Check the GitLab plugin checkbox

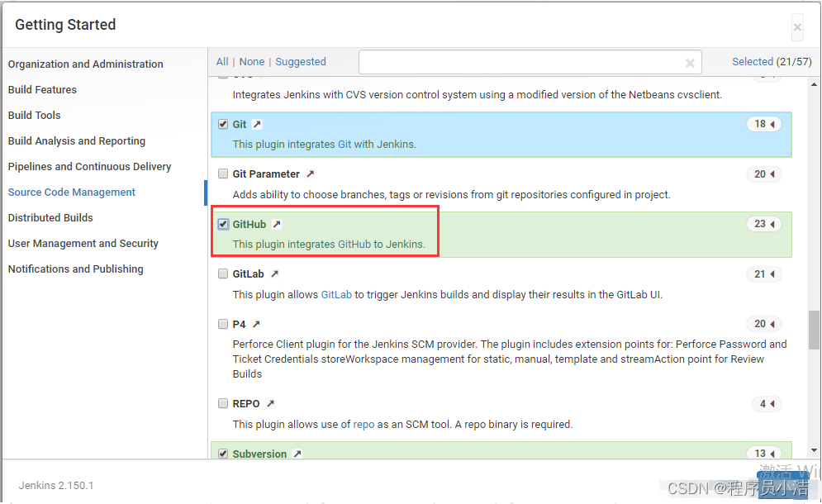(x=223, y=273)
